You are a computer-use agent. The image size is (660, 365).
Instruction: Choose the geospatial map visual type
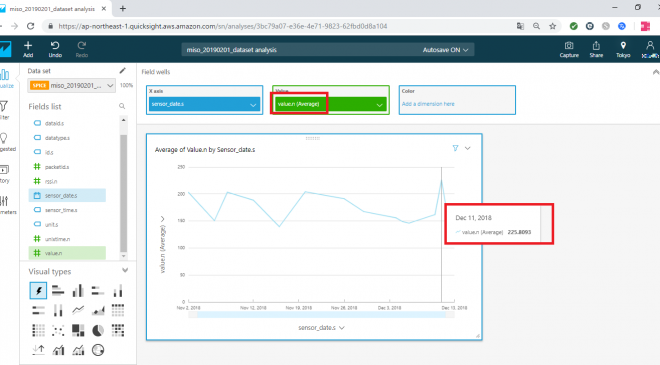pyautogui.click(x=98, y=350)
